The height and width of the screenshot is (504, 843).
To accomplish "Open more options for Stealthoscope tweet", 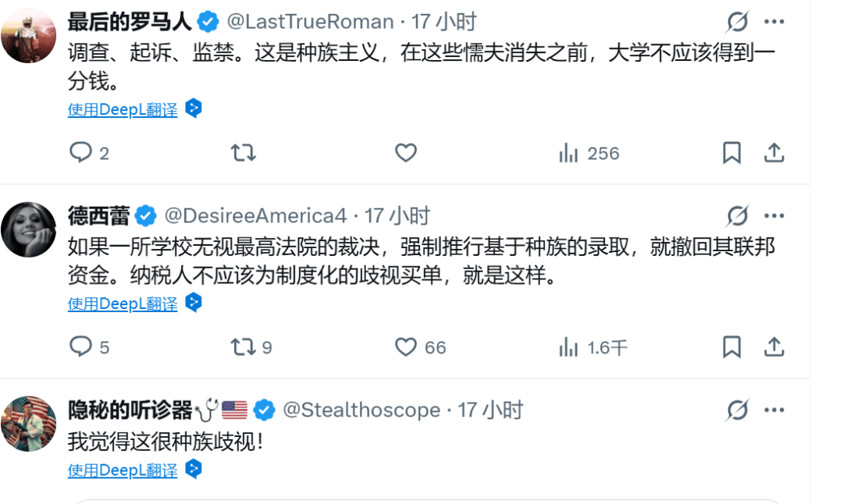I will click(x=774, y=410).
